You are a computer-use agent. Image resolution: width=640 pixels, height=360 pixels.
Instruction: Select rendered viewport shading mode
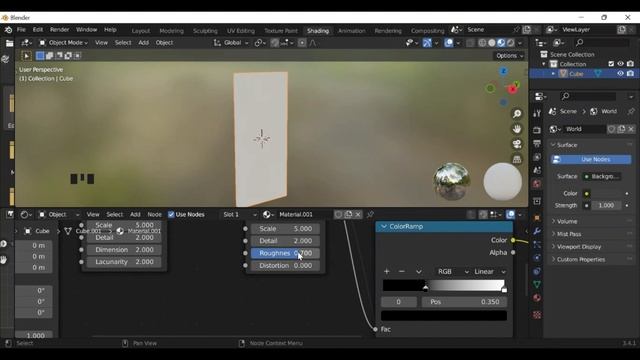pyautogui.click(x=511, y=43)
